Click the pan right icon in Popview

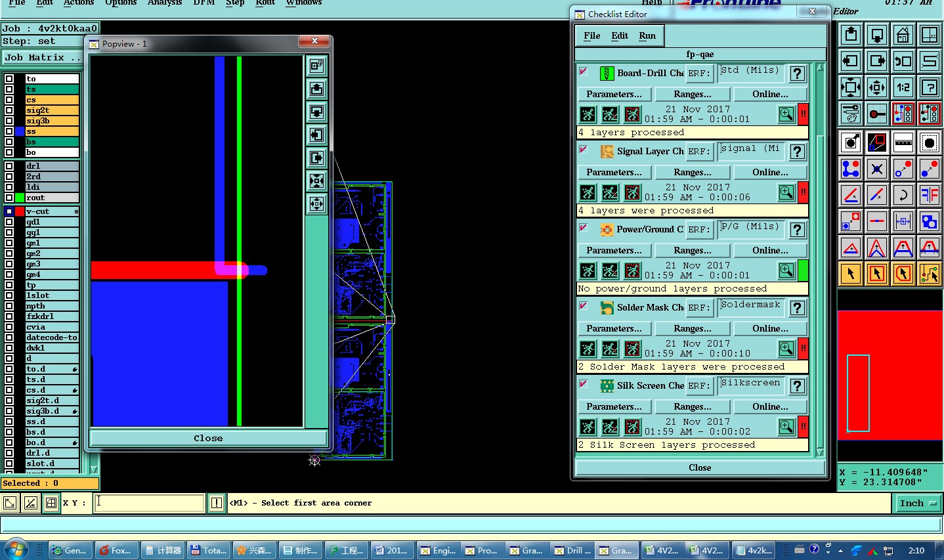tap(316, 158)
